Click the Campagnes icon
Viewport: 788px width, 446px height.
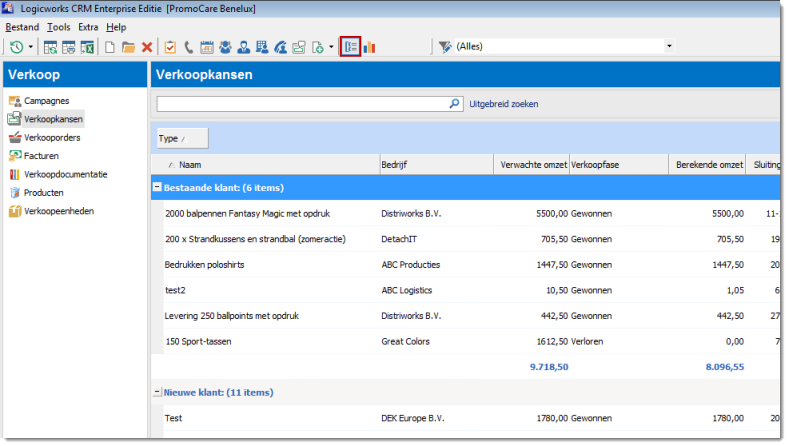15,101
